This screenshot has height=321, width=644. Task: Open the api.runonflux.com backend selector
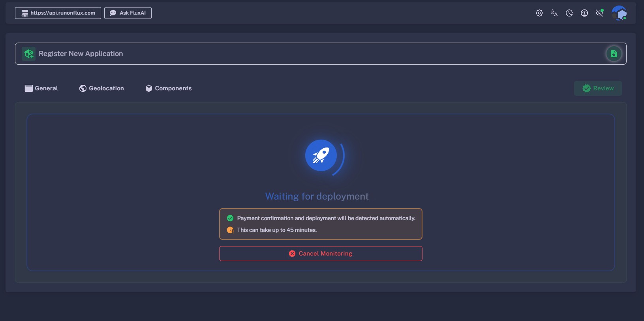58,13
